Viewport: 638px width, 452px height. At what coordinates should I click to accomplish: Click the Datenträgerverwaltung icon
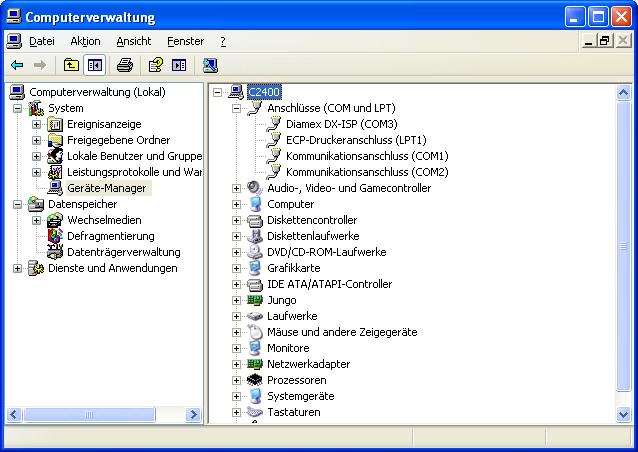55,252
